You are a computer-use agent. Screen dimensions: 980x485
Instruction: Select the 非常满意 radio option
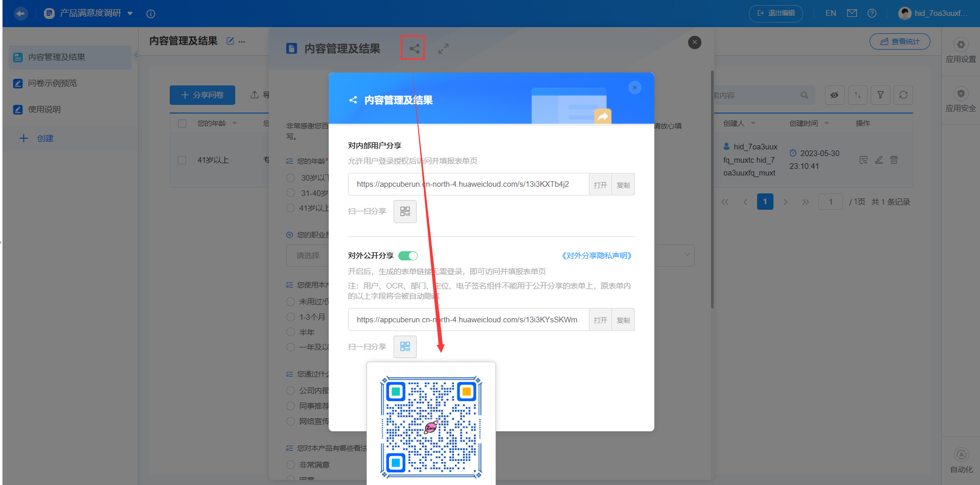(x=291, y=465)
